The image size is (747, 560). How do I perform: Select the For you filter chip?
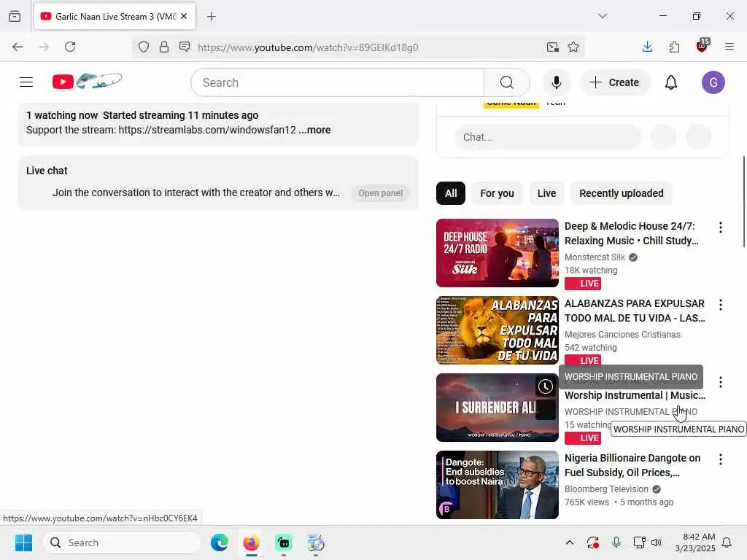tap(497, 193)
